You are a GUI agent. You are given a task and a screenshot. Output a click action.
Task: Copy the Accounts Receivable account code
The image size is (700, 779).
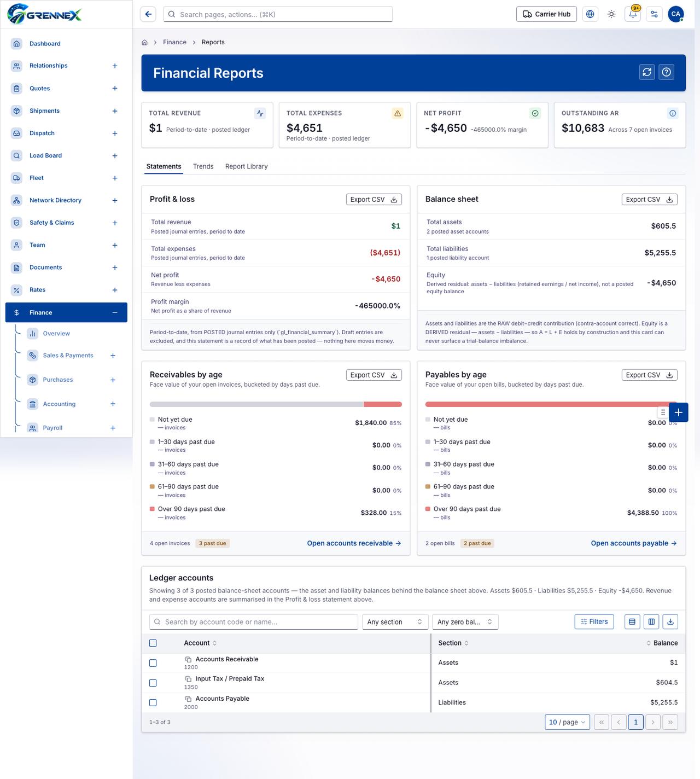[x=188, y=659]
